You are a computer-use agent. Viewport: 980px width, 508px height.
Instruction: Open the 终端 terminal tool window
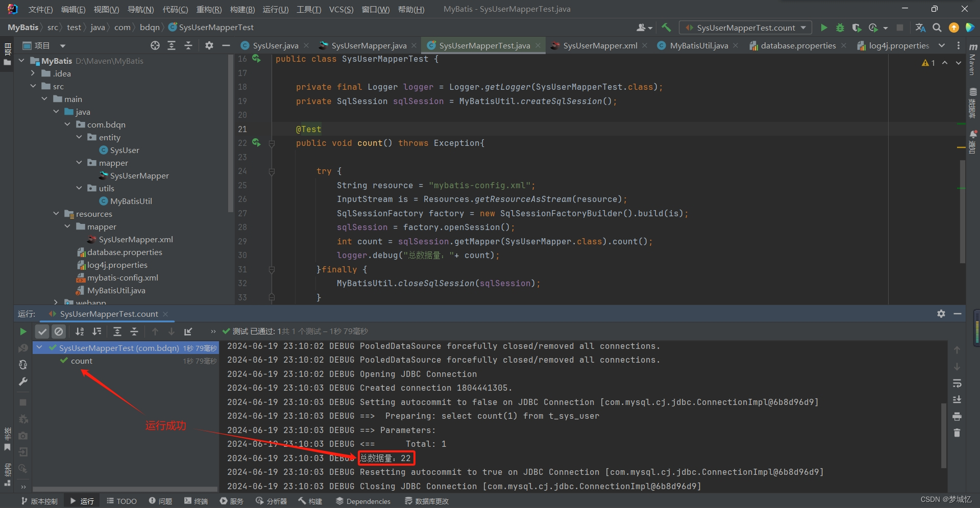coord(196,501)
